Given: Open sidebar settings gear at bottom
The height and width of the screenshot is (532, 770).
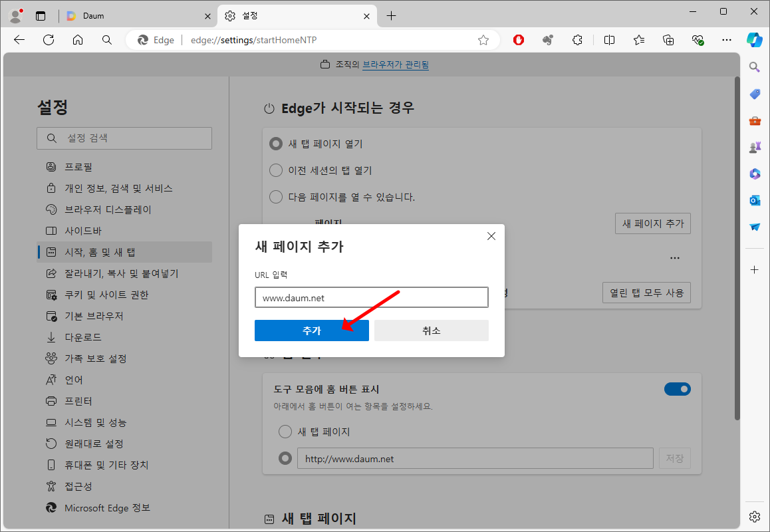Looking at the screenshot, I should pos(755,516).
